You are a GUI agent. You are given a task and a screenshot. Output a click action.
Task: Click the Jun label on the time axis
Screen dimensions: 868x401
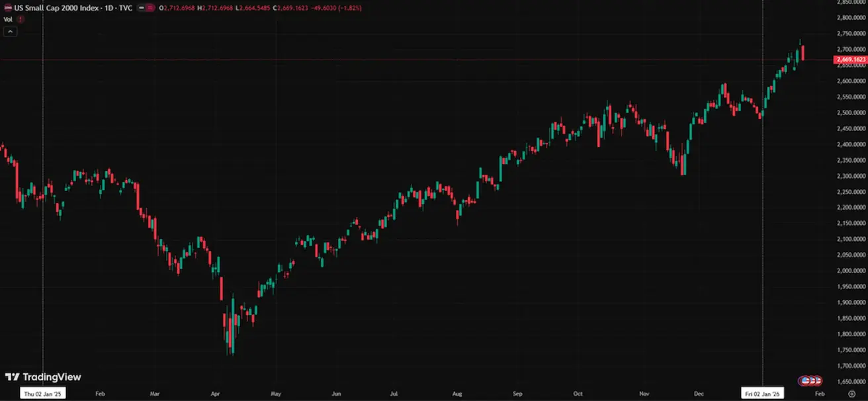click(336, 394)
